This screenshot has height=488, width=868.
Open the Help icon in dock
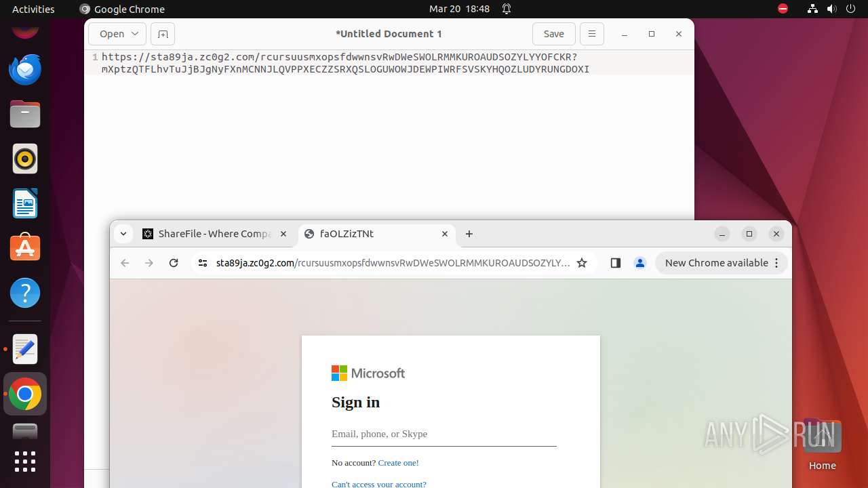point(25,293)
